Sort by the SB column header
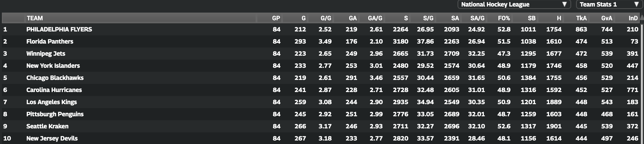This screenshot has width=644, height=144. pos(532,18)
